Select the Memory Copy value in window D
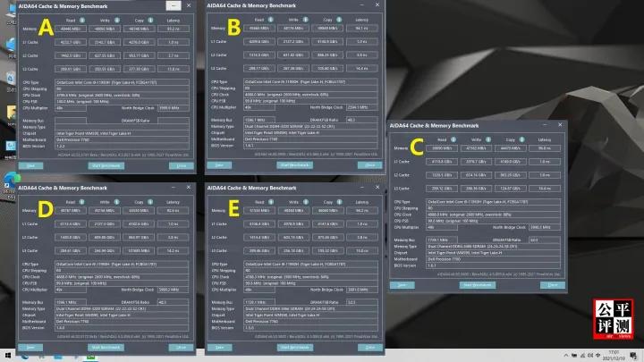The image size is (644, 362). point(139,211)
